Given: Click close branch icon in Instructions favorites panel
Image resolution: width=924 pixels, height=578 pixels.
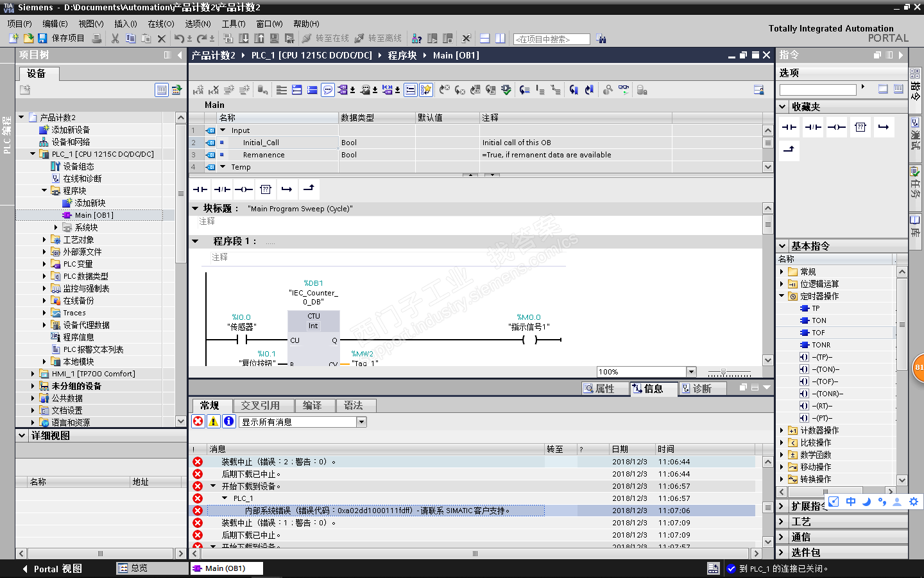Looking at the screenshot, I should click(x=789, y=150).
